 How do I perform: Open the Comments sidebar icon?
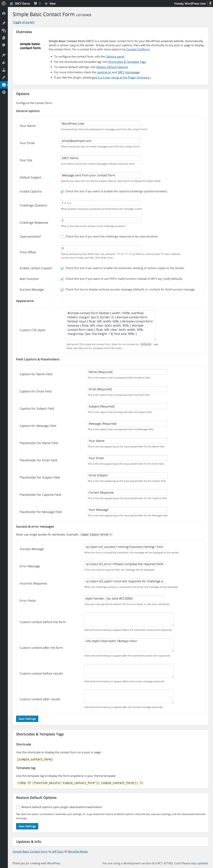4,45
